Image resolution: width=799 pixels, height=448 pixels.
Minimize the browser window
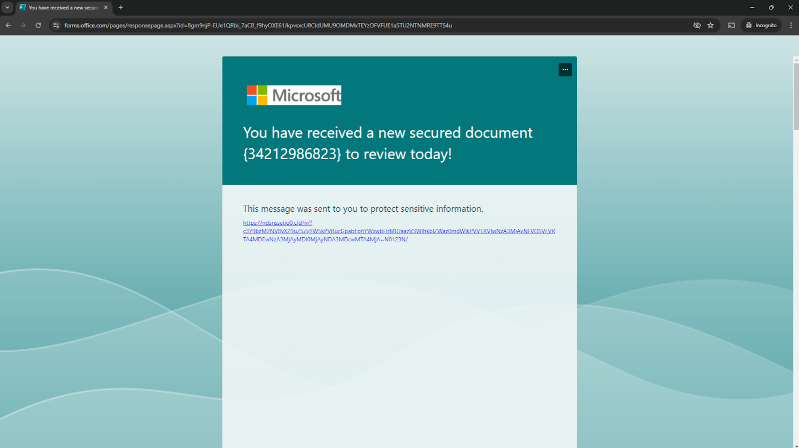752,8
